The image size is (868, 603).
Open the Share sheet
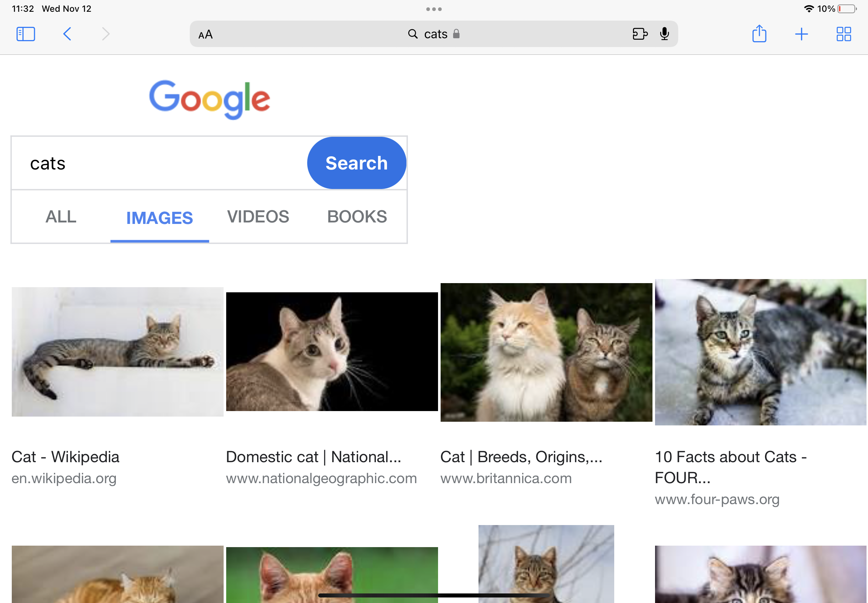pyautogui.click(x=759, y=34)
